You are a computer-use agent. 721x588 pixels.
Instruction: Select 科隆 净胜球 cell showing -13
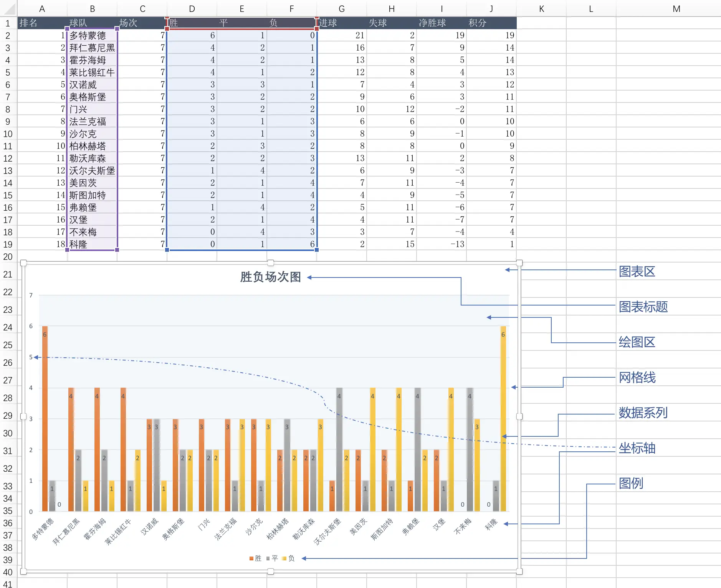coord(442,244)
